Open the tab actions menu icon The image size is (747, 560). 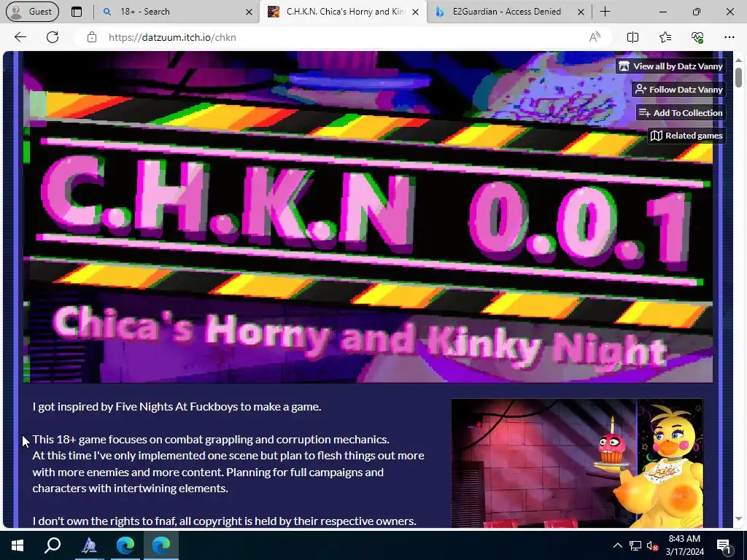76,12
